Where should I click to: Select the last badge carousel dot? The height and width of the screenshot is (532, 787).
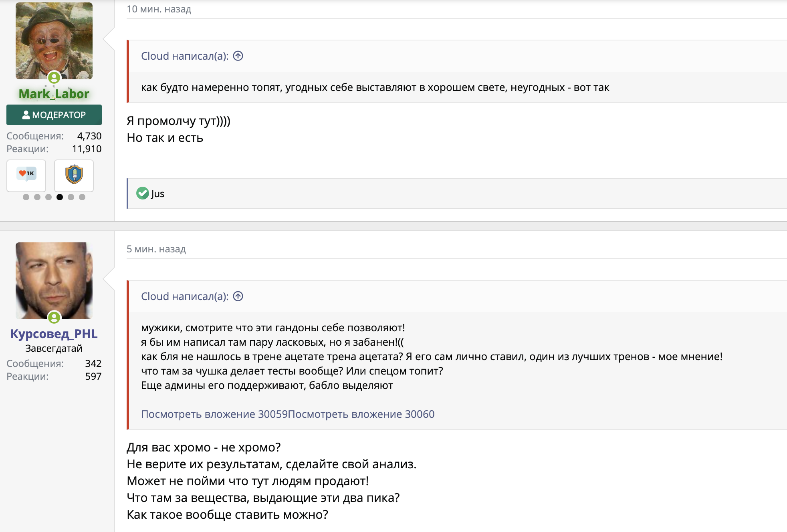[82, 197]
